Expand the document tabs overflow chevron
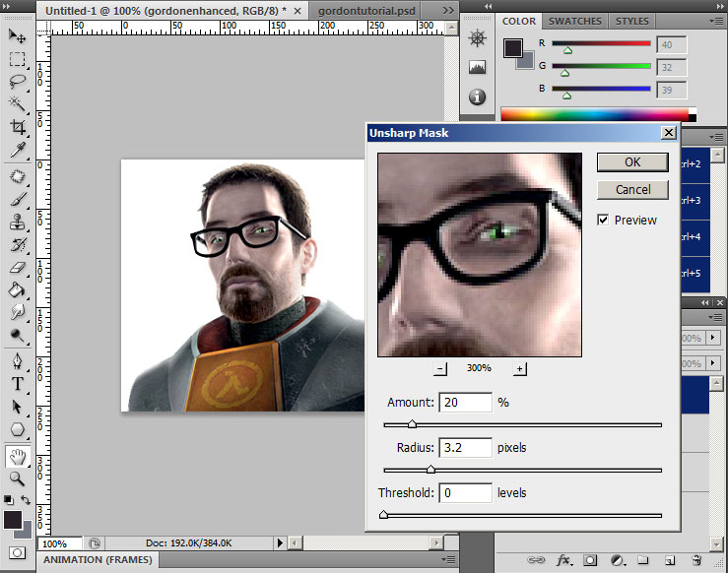The width and height of the screenshot is (728, 573). [448, 9]
